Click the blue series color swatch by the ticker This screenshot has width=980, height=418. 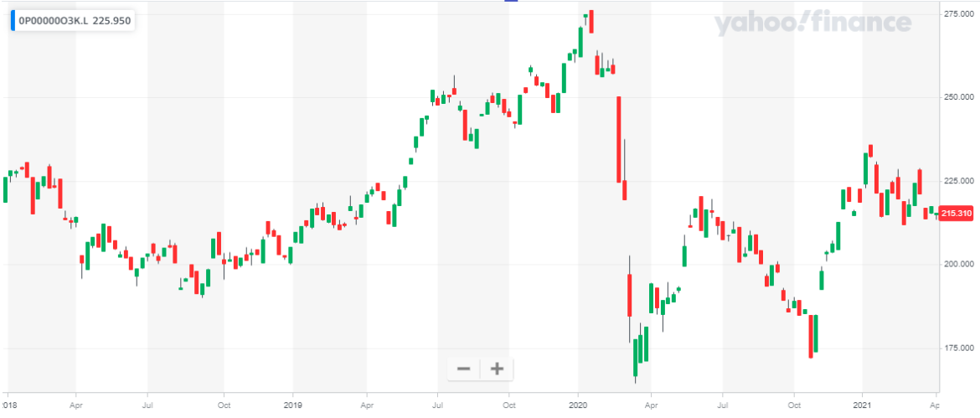click(13, 21)
